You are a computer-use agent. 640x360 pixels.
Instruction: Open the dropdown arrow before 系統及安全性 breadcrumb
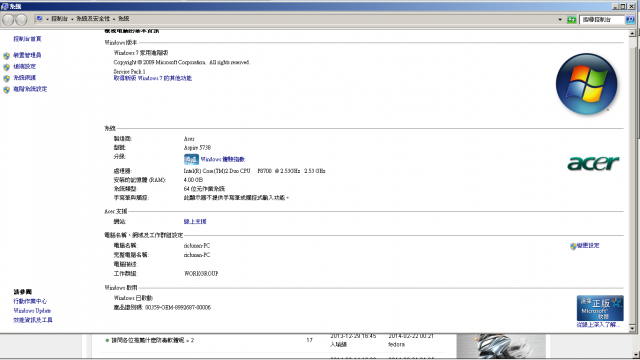click(72, 19)
